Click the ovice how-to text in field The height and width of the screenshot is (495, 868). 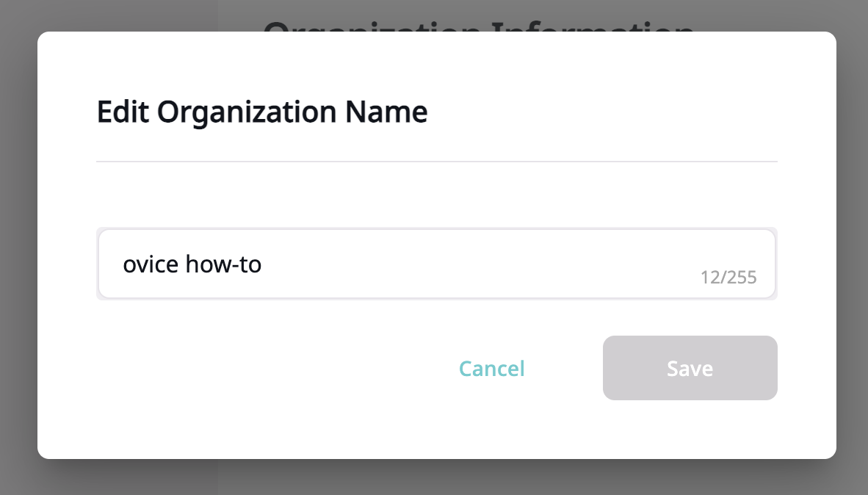(x=192, y=264)
